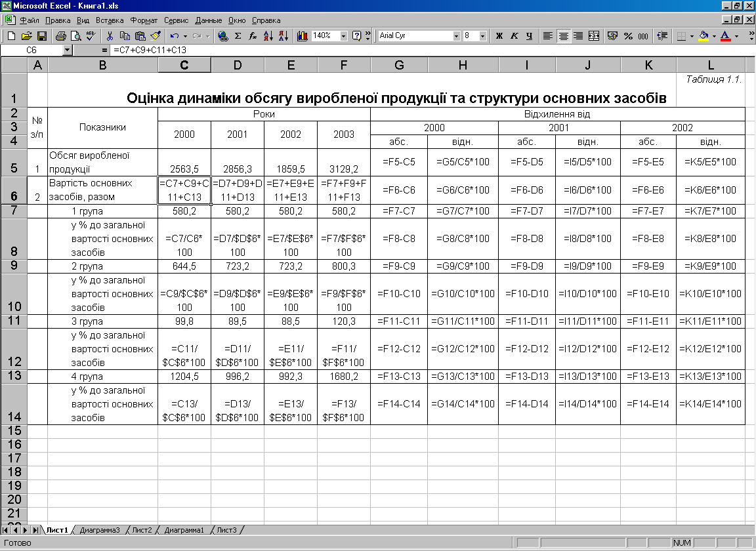Image resolution: width=756 pixels, height=551 pixels.
Task: Expand the Fill Color dropdown arrow
Action: tap(714, 35)
